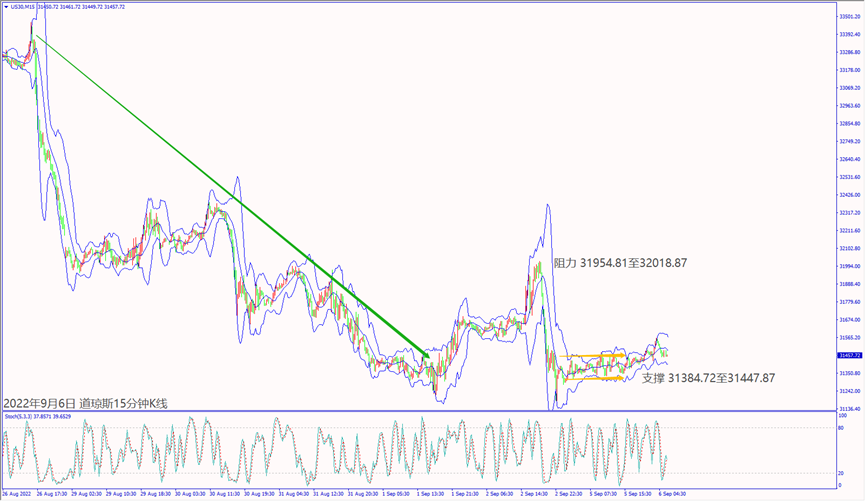Select the 26 Aug 2022 time label
The image size is (865, 501).
pos(17,494)
